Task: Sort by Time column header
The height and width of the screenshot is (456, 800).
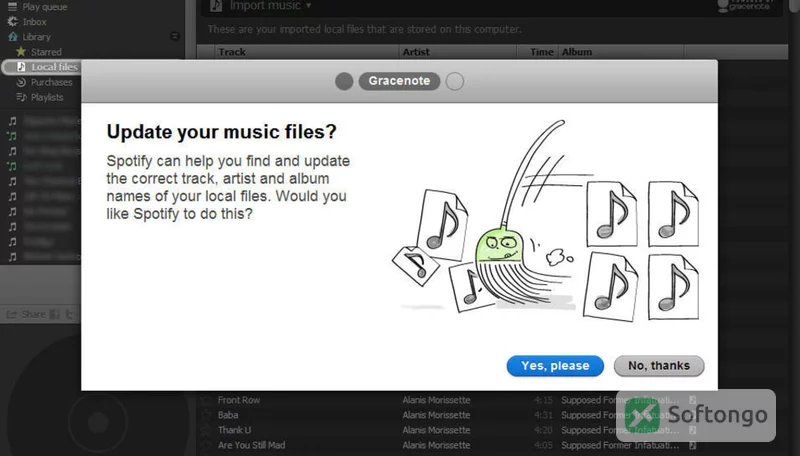Action: pos(541,52)
